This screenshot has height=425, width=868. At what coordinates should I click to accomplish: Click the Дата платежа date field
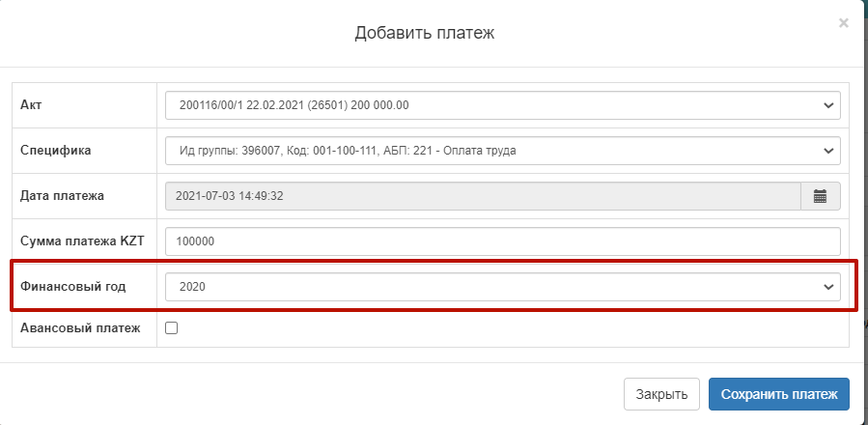483,196
